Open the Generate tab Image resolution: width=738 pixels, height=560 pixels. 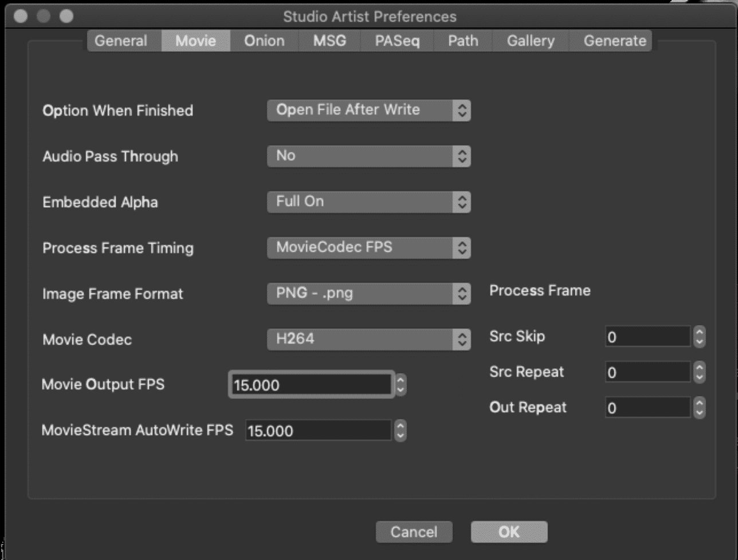coord(615,41)
